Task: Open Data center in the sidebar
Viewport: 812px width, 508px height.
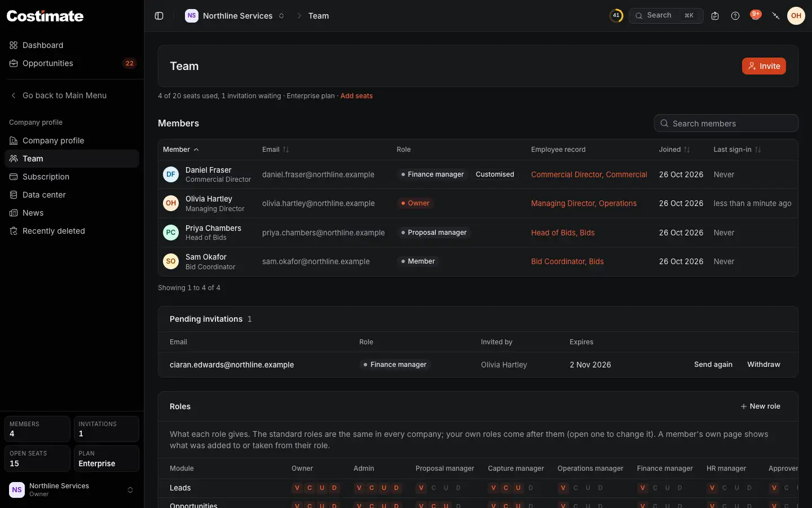Action: (72, 195)
